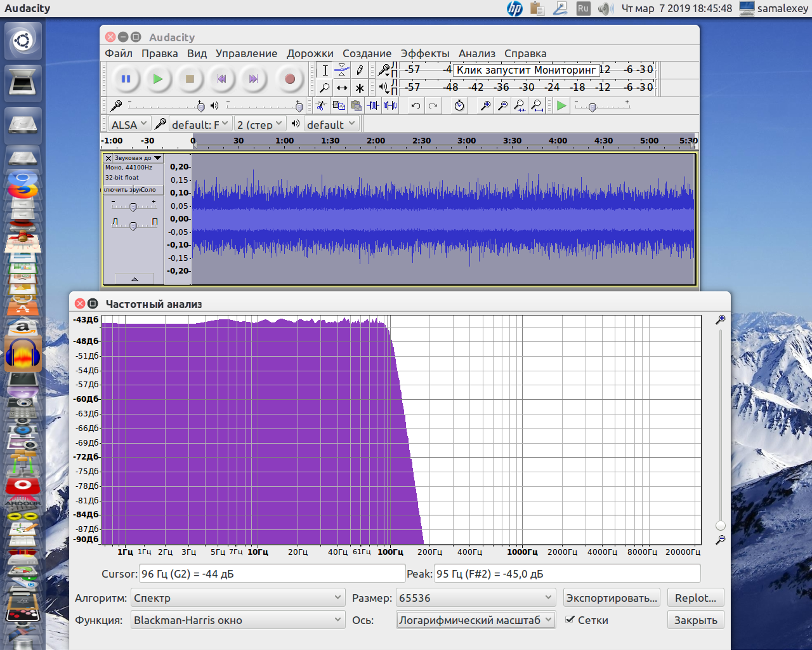Open the Функция 'Blackman-Harris окно' dropdown
This screenshot has width=812, height=650.
(238, 620)
